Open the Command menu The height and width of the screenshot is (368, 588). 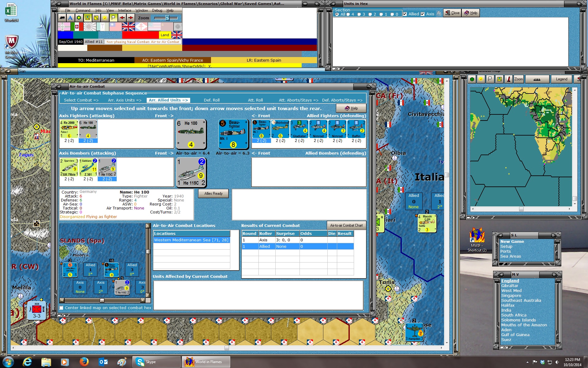coord(83,10)
